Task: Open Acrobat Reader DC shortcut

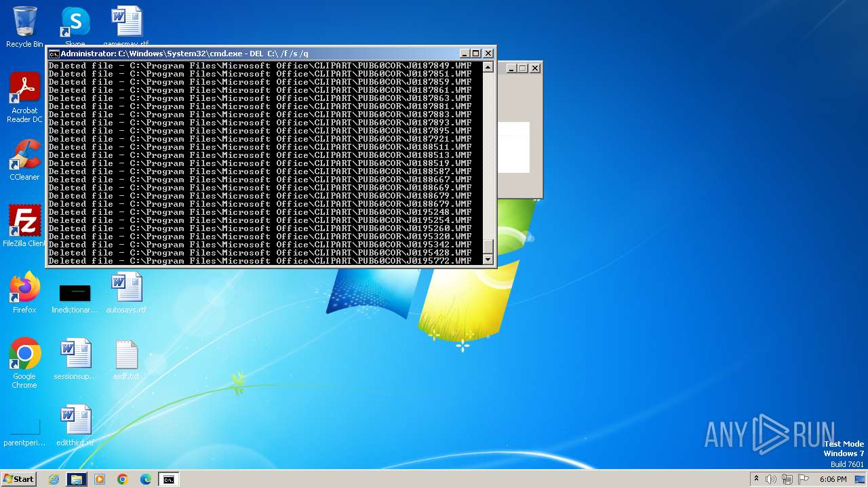Action: [24, 98]
